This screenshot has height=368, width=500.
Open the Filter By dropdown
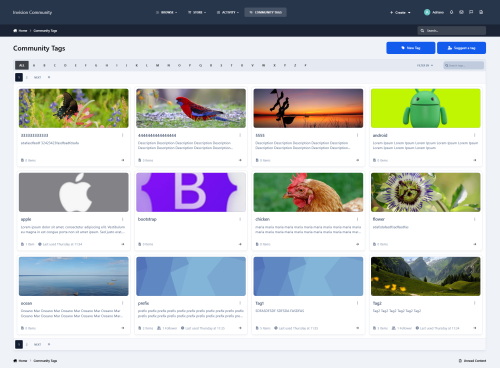pos(425,65)
